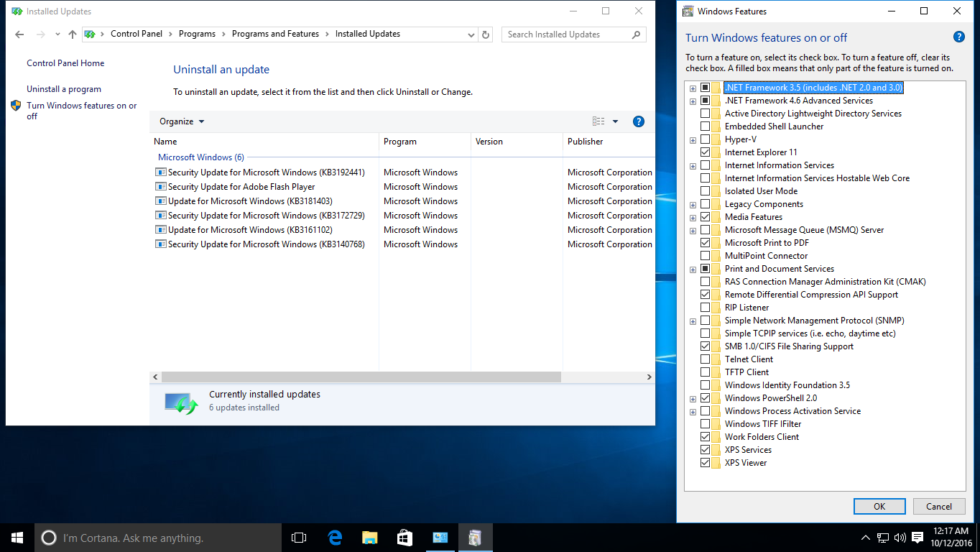Collapse the Microsoft Windows (6) group header
Viewport: 980px width, 552px height.
[201, 157]
